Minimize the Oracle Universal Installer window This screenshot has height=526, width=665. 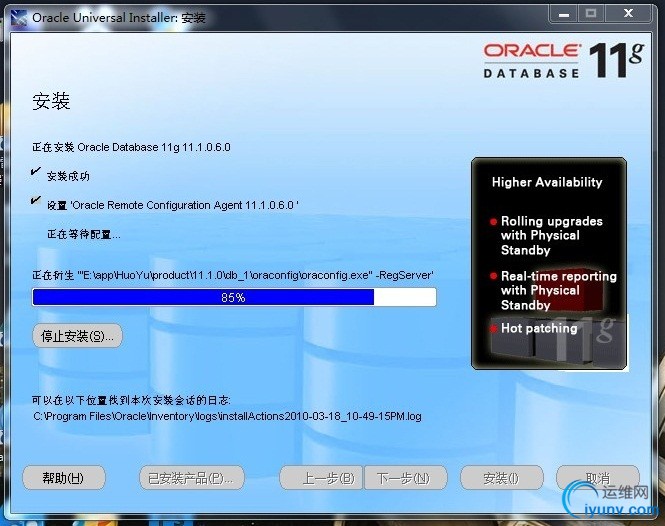coord(563,14)
